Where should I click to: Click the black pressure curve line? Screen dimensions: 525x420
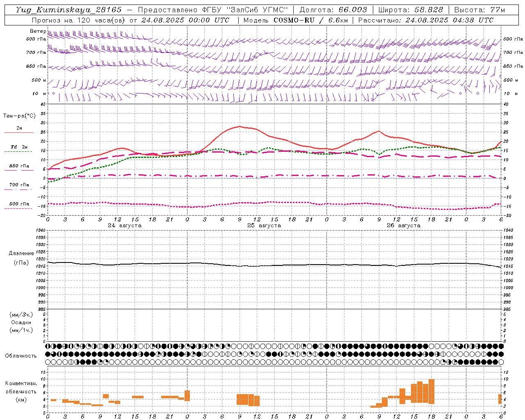tap(274, 265)
